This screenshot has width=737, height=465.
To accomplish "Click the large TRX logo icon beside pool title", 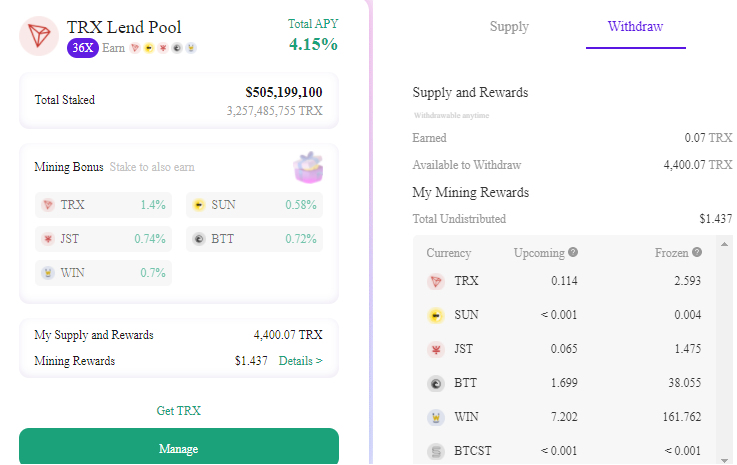I will tap(39, 36).
